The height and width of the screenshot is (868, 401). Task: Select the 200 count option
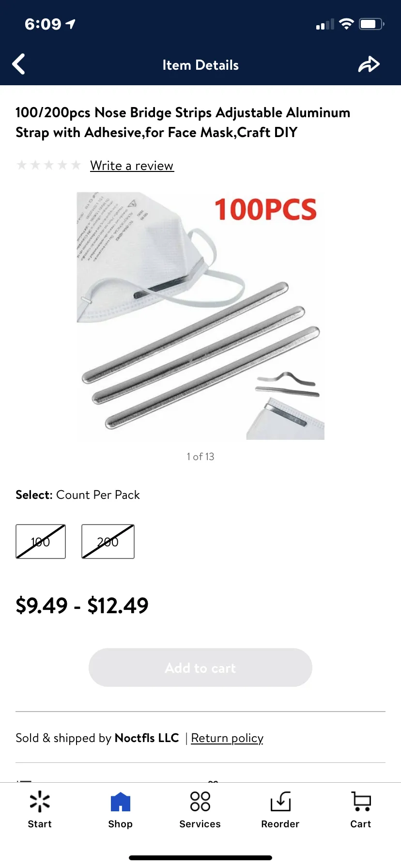coord(108,542)
